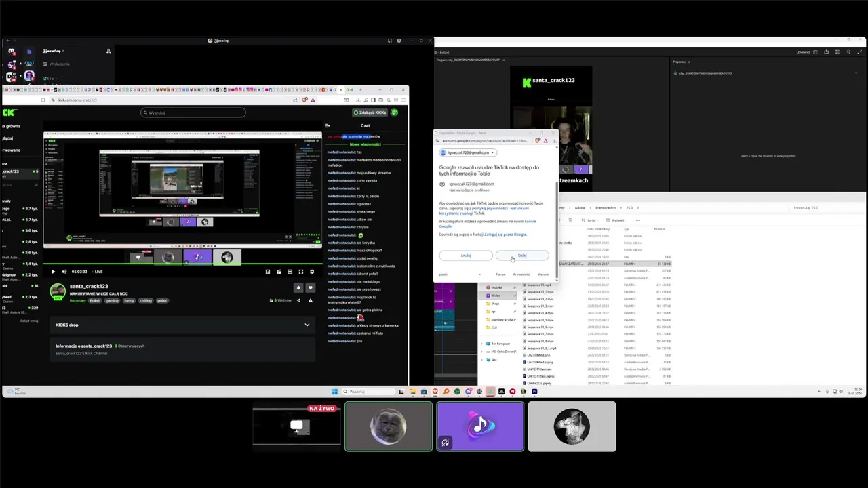Screen dimensions: 868x488
Task: Expand the KICKS drop section
Action: 181,325
